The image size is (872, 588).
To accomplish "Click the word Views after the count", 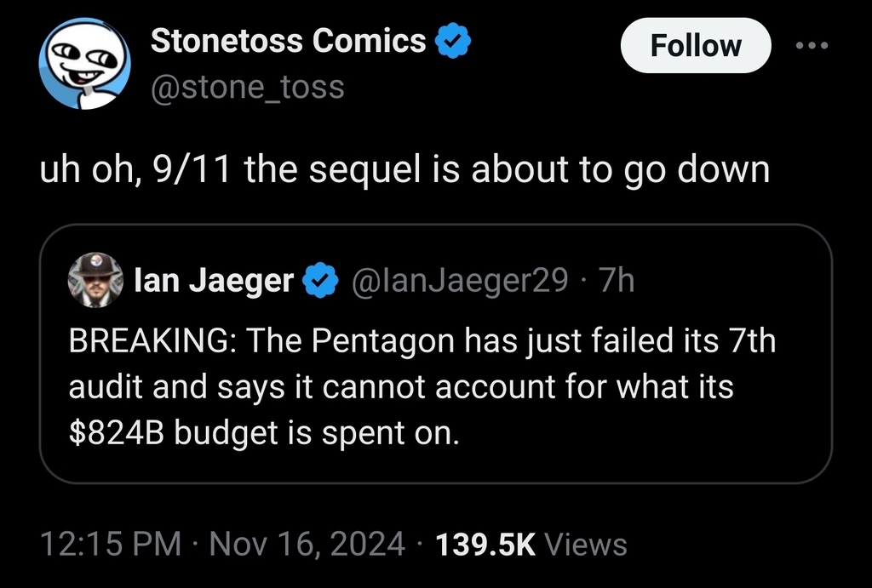I will [584, 544].
